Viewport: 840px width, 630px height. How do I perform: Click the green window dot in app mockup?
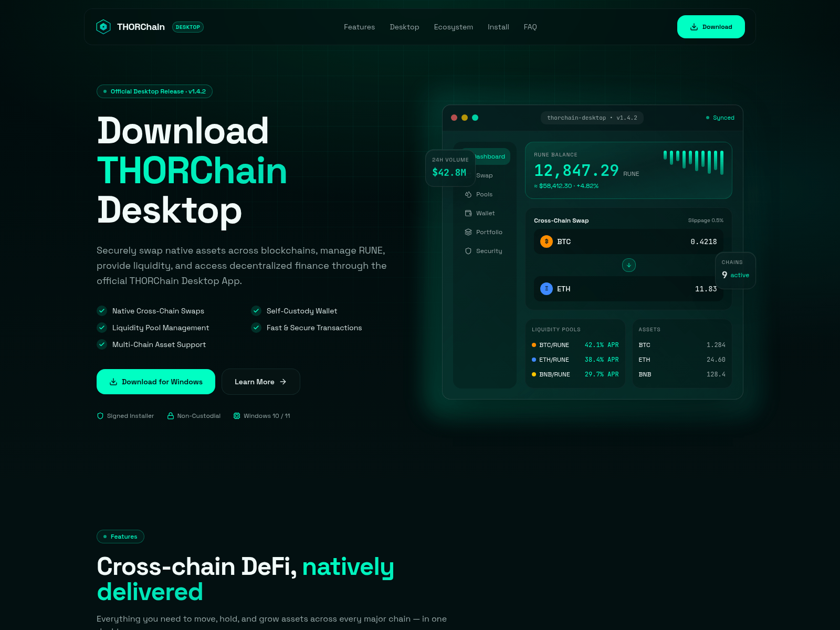coord(475,118)
